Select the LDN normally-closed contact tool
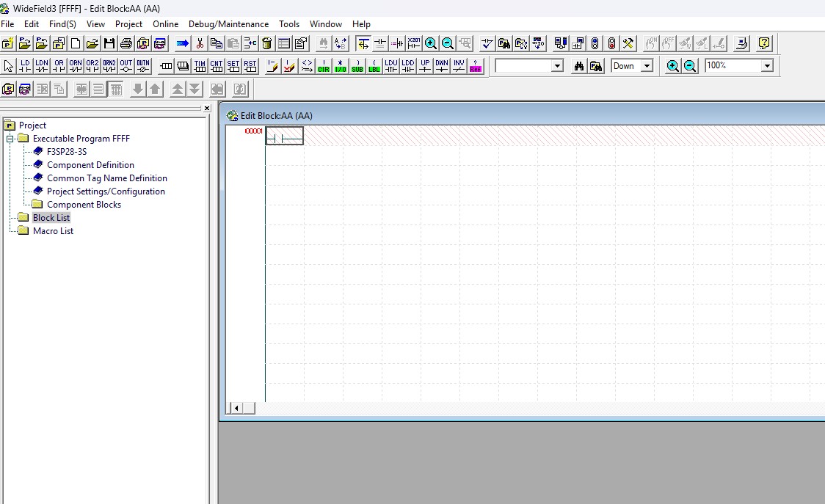Screen dimensions: 825x504 pos(42,66)
